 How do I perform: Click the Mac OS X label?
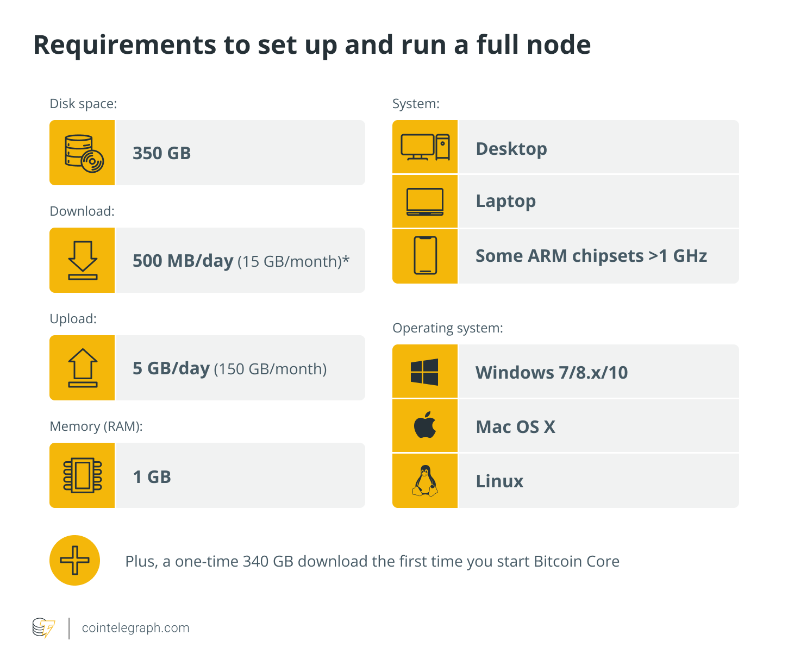[515, 427]
